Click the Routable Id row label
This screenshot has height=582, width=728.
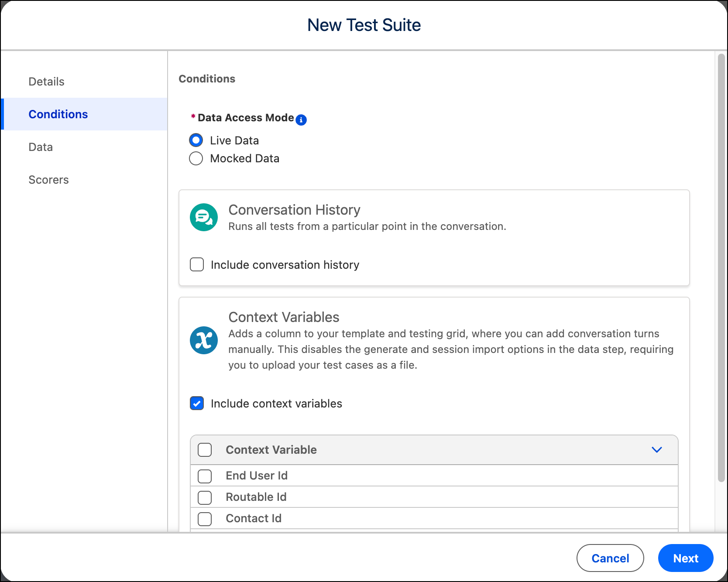click(x=256, y=497)
